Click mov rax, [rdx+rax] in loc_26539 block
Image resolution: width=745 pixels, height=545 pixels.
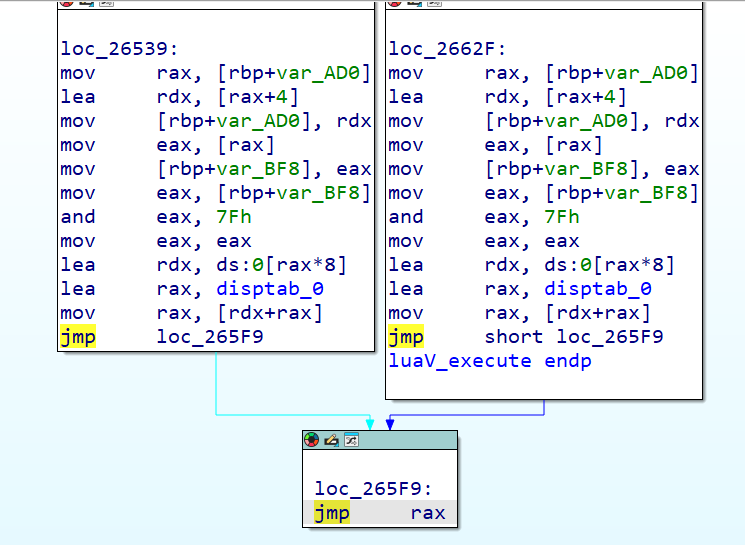(191, 313)
